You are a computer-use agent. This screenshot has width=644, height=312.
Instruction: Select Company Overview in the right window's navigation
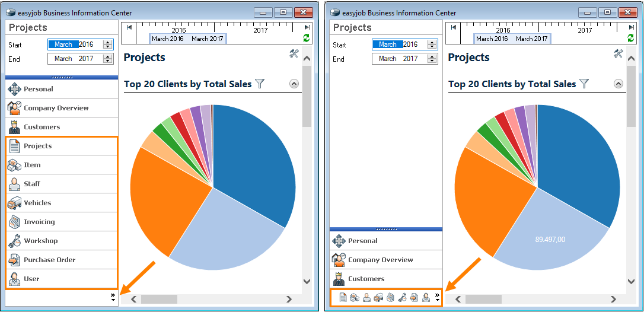380,260
